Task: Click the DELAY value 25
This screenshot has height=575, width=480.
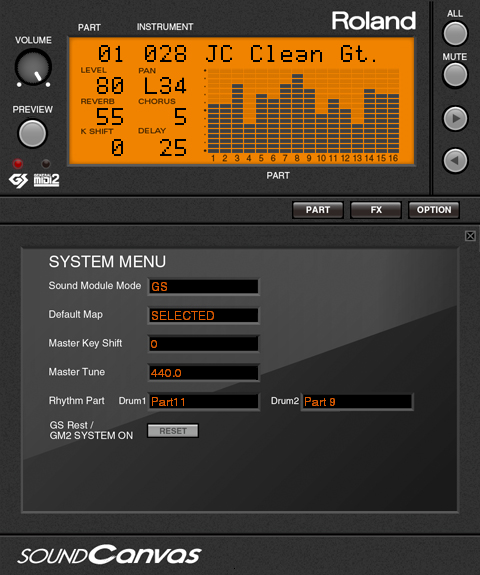Action: [173, 148]
